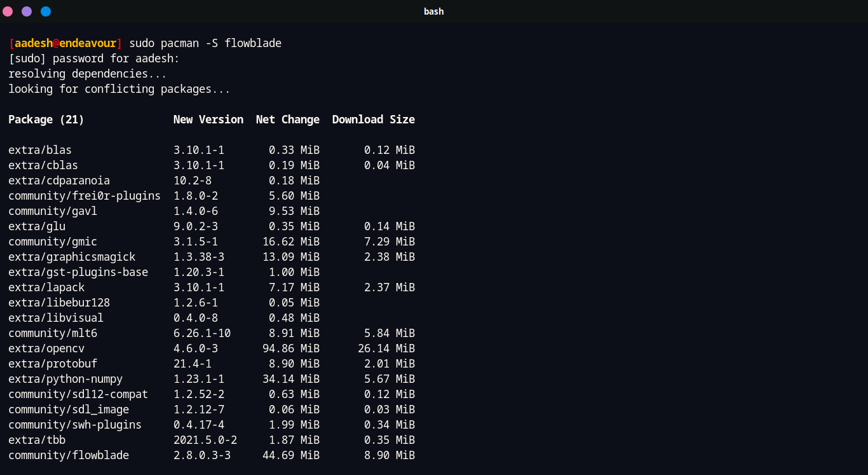The height and width of the screenshot is (475, 868).
Task: Select the community/gmic package line
Action: click(x=53, y=241)
